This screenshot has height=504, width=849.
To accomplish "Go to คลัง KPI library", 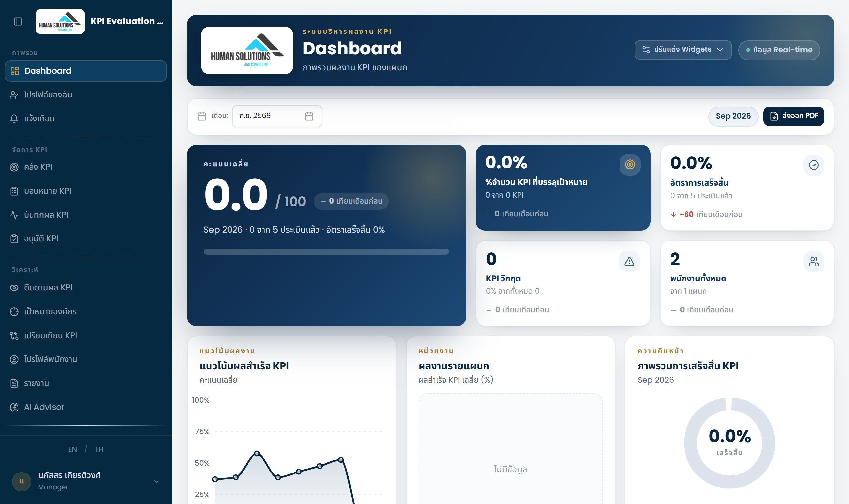I will coord(86,167).
